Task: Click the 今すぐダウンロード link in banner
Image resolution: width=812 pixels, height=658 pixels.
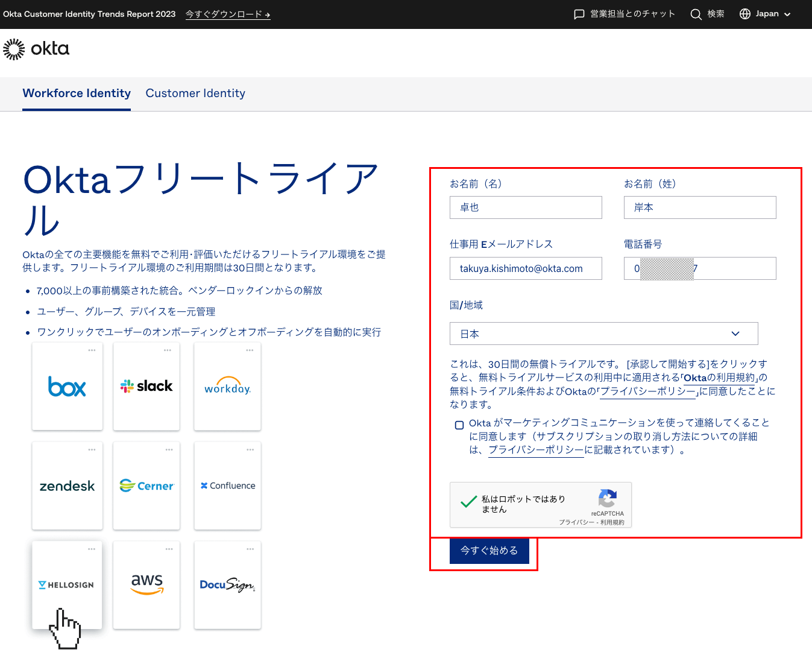Action: tap(228, 14)
